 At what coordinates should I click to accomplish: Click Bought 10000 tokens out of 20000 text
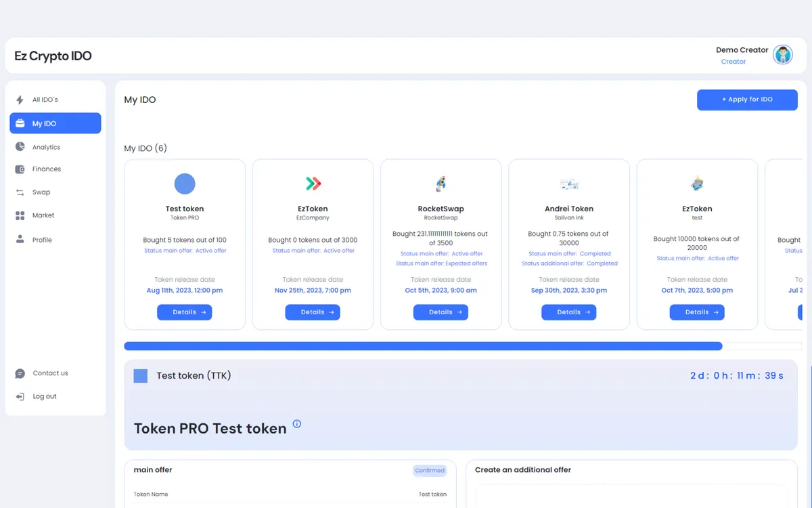697,243
